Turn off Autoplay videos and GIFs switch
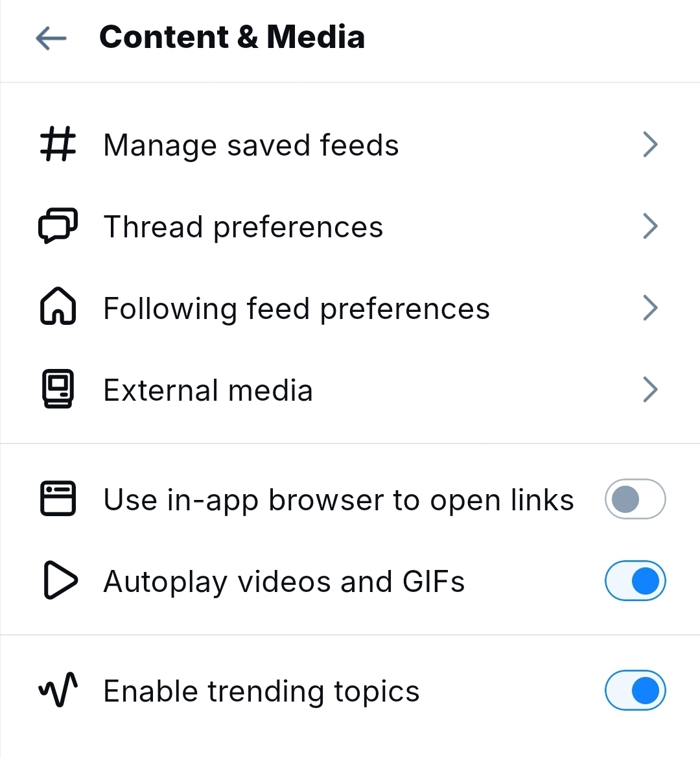The height and width of the screenshot is (758, 700). (635, 581)
